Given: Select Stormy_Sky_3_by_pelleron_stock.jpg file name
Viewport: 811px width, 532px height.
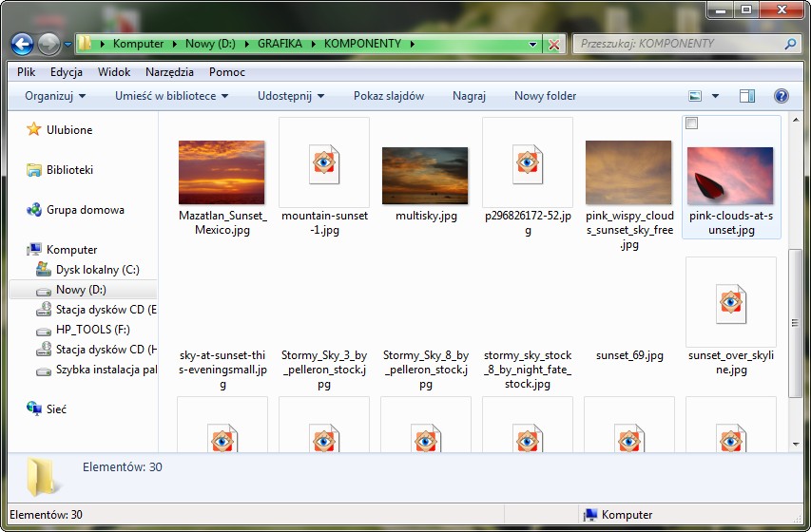Looking at the screenshot, I should click(324, 370).
